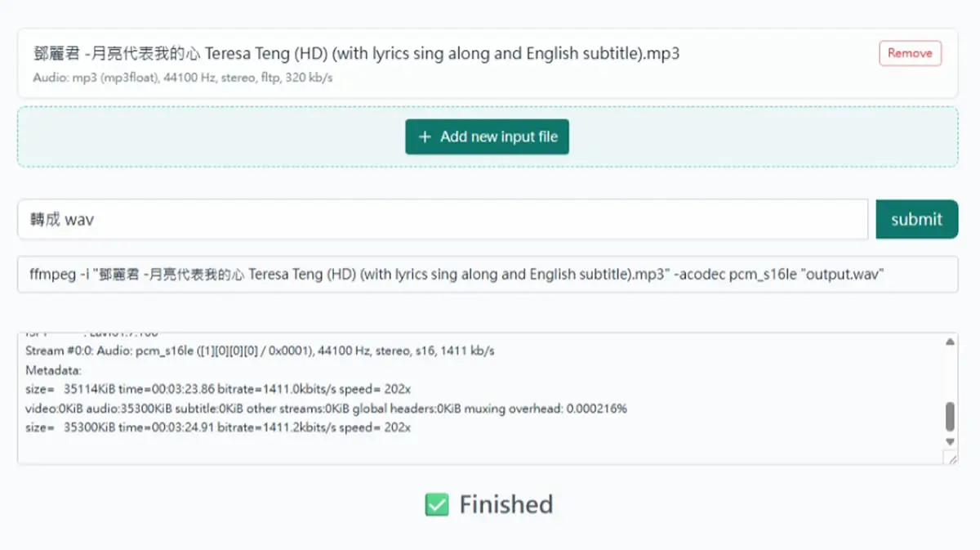Click the muxing overhead log line

click(x=327, y=408)
